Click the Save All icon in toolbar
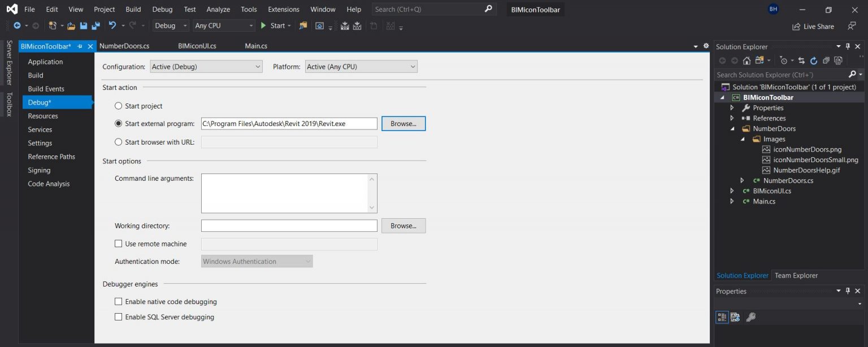This screenshot has width=868, height=347. (94, 26)
